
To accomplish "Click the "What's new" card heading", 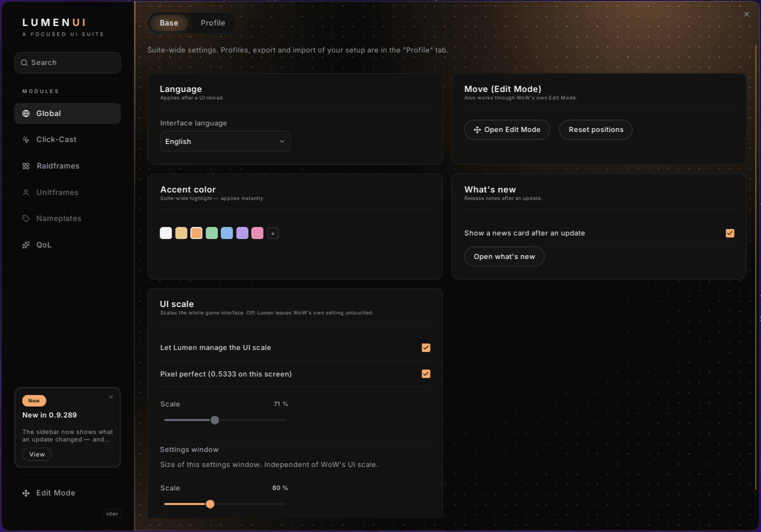I will [x=490, y=189].
